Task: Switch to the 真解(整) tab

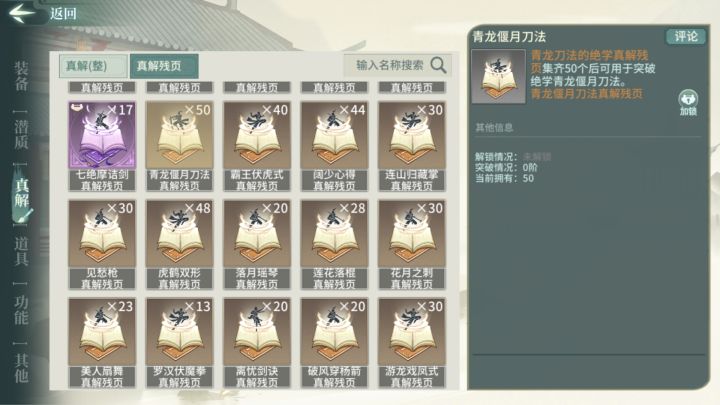Action: coord(93,66)
